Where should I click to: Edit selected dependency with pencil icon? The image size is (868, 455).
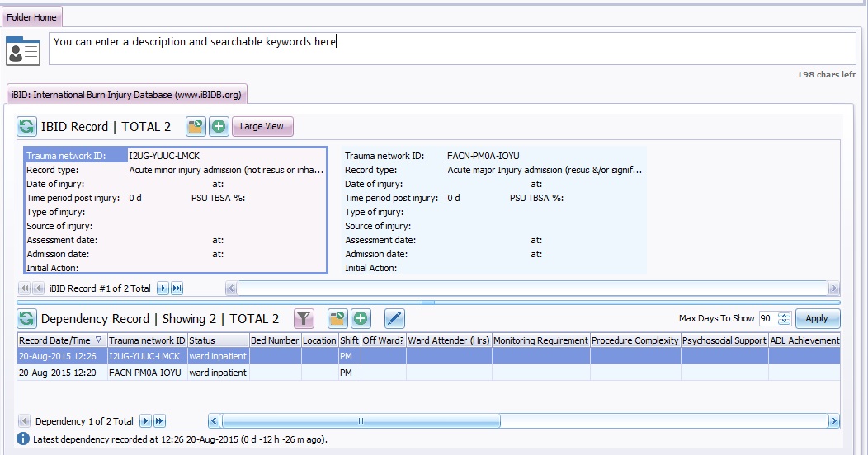point(394,319)
